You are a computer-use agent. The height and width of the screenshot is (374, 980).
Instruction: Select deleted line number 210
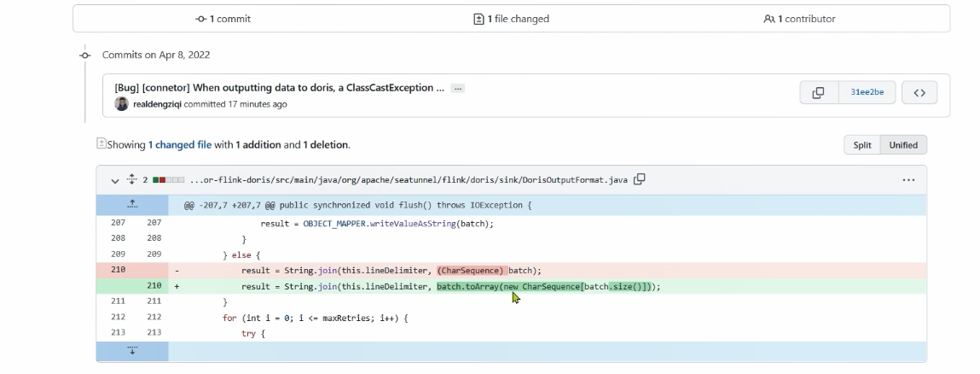pos(117,269)
